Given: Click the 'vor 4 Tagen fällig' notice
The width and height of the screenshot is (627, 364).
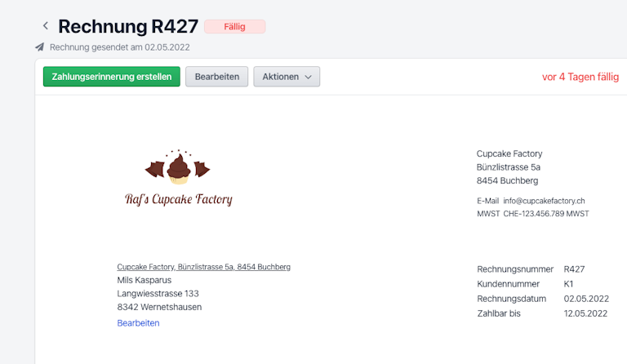Looking at the screenshot, I should [x=580, y=77].
